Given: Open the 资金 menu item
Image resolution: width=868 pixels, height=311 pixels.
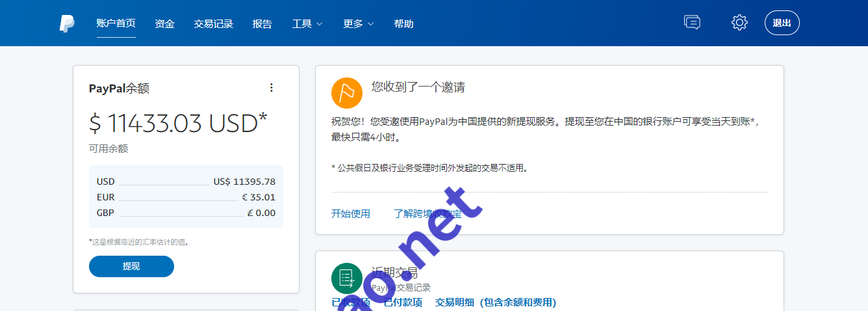Looking at the screenshot, I should point(164,23).
